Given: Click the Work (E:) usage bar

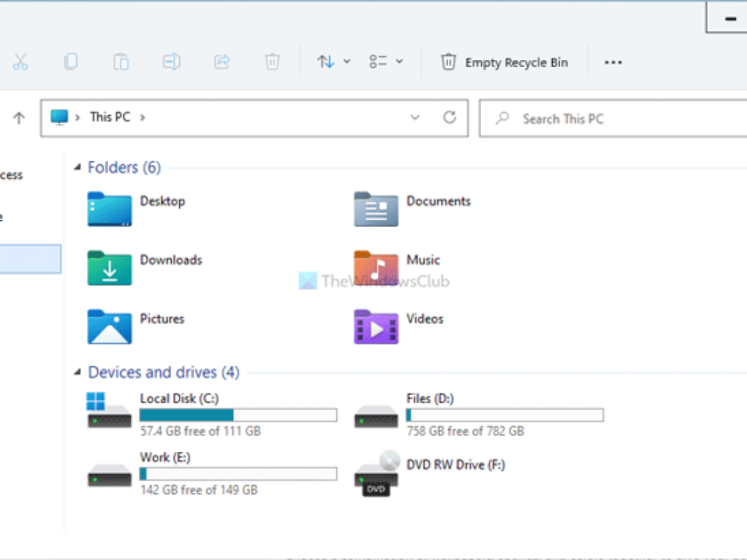Looking at the screenshot, I should (x=238, y=474).
